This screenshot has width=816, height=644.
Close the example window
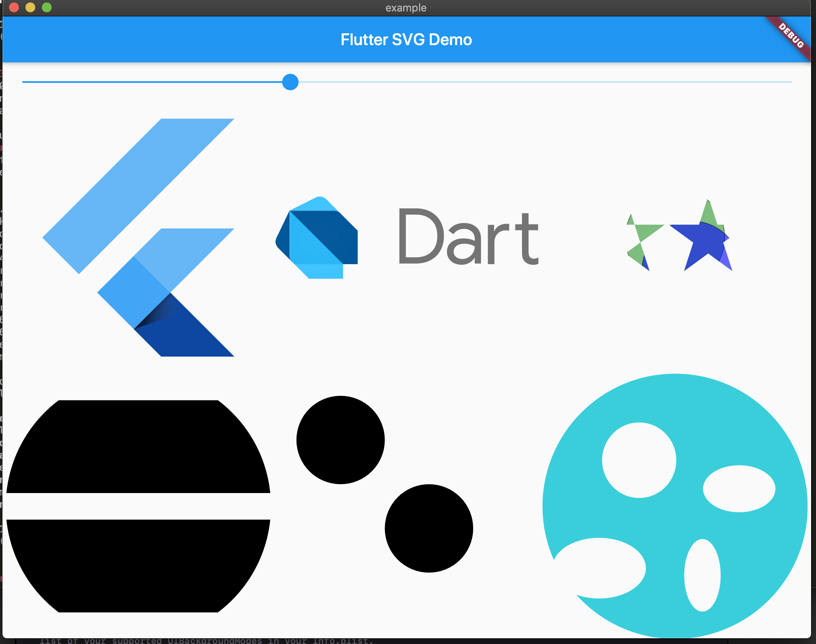(x=14, y=7)
